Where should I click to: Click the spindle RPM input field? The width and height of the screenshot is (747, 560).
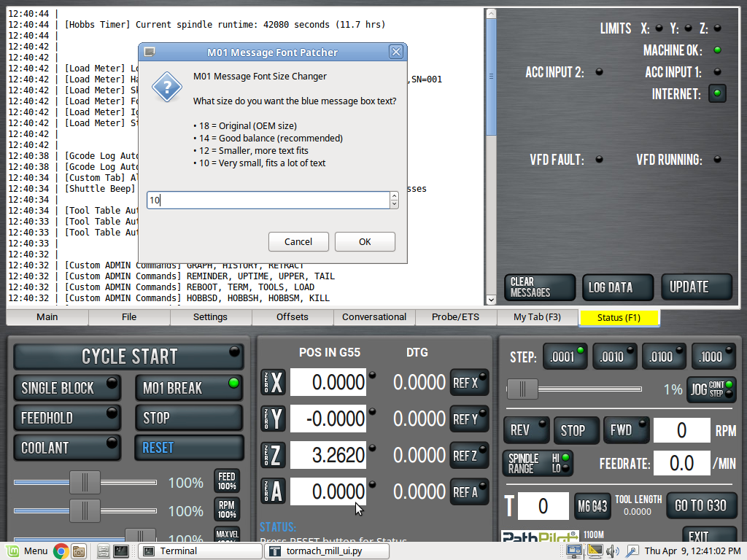coord(681,430)
